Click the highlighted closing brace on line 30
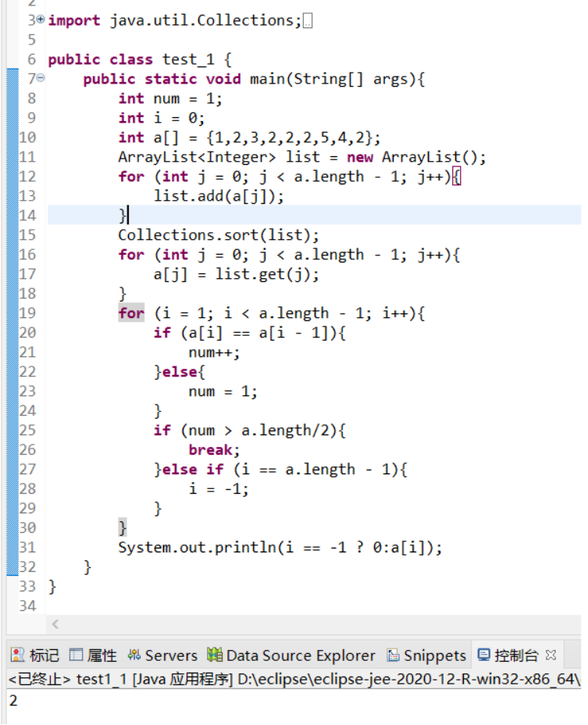This screenshot has width=588, height=725. click(x=123, y=527)
